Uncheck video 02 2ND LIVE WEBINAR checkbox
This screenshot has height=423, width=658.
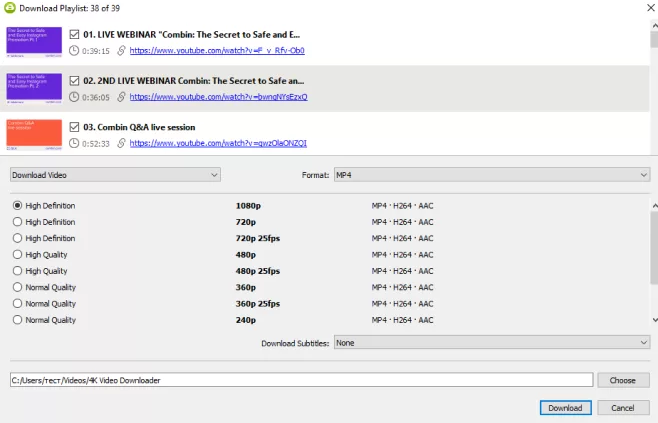[x=74, y=81]
